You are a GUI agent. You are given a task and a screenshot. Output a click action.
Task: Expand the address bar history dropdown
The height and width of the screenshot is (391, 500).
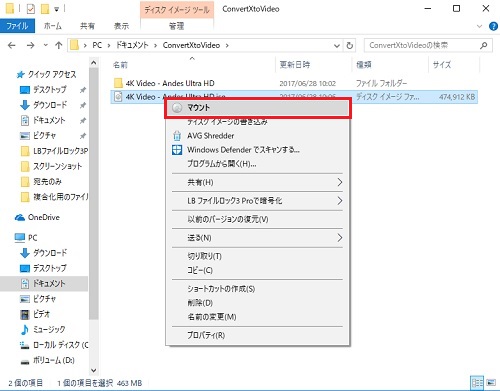point(337,45)
